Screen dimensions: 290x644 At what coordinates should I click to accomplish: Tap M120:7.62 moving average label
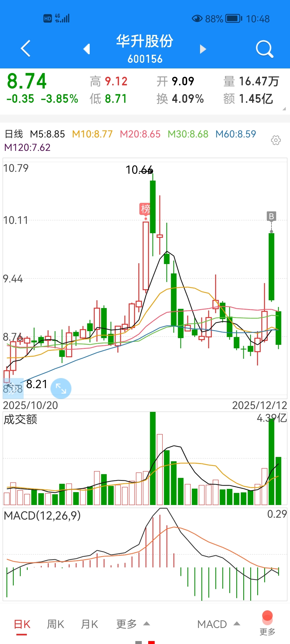(27, 147)
